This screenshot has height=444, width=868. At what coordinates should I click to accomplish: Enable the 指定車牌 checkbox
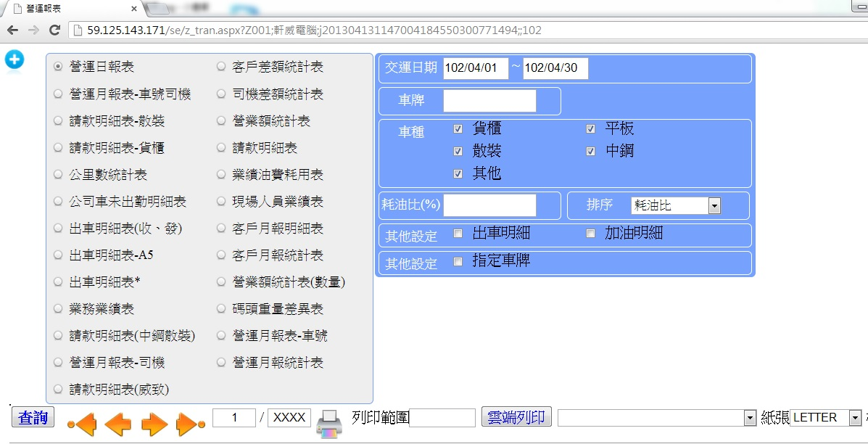pyautogui.click(x=458, y=261)
